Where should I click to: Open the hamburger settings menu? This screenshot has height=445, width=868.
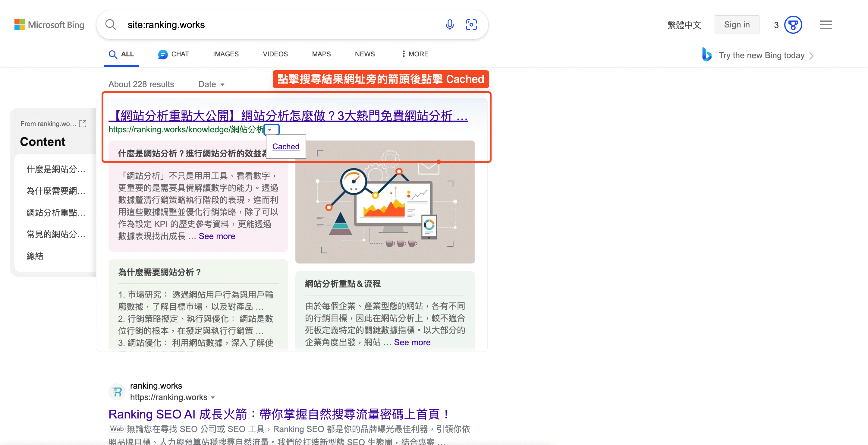826,25
